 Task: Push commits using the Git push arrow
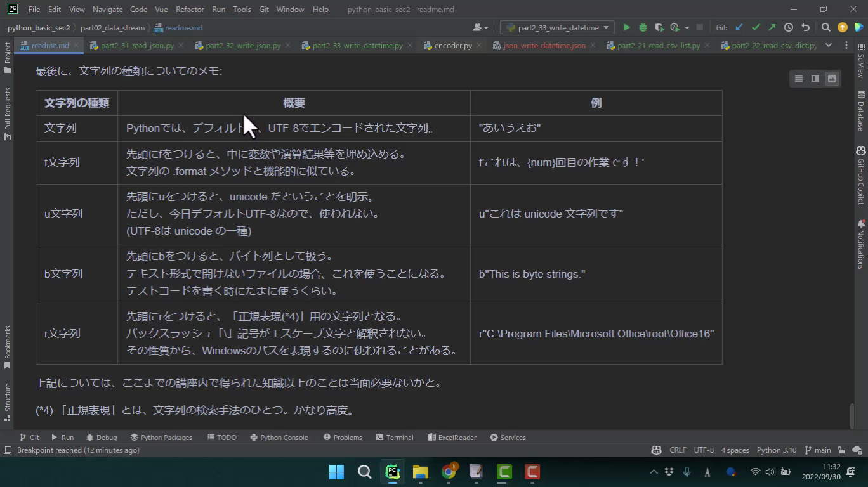tap(772, 28)
